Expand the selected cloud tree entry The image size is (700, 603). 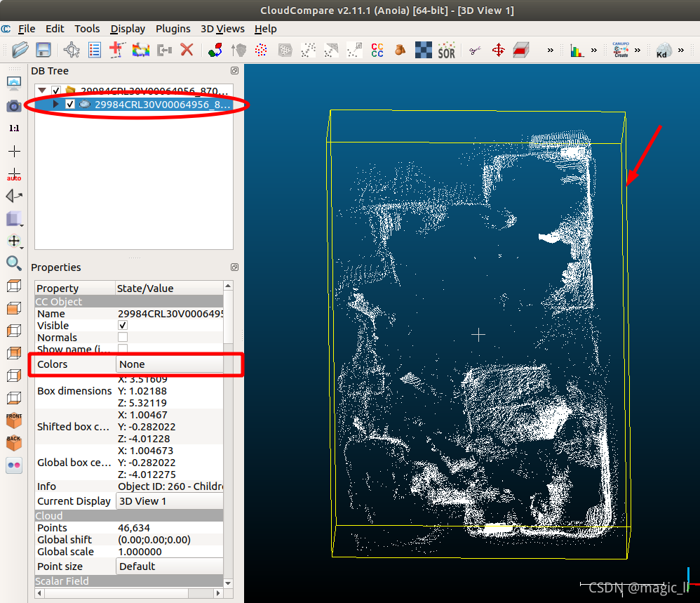55,104
